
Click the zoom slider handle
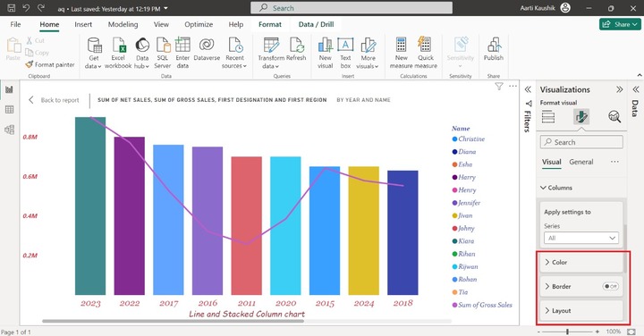[x=568, y=332]
